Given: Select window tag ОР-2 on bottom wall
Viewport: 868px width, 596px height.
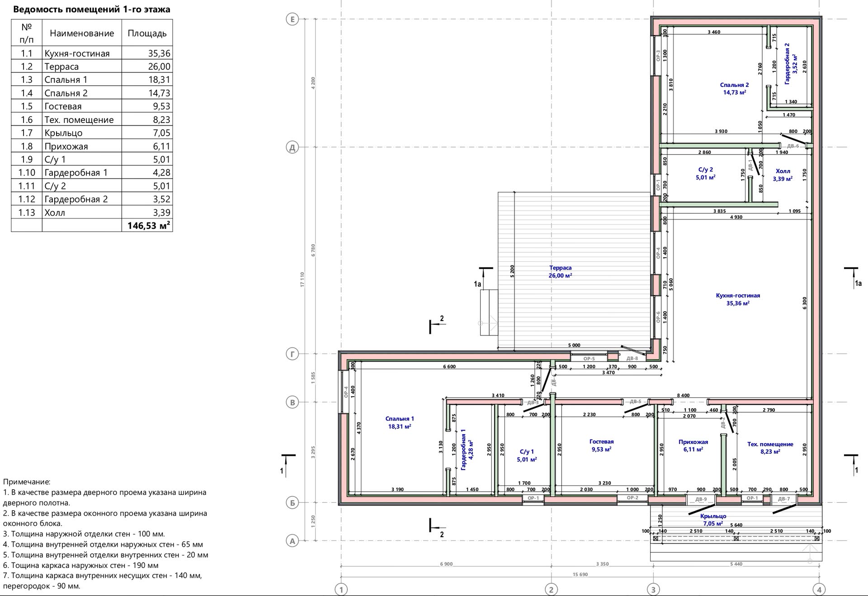Looking at the screenshot, I should 632,498.
